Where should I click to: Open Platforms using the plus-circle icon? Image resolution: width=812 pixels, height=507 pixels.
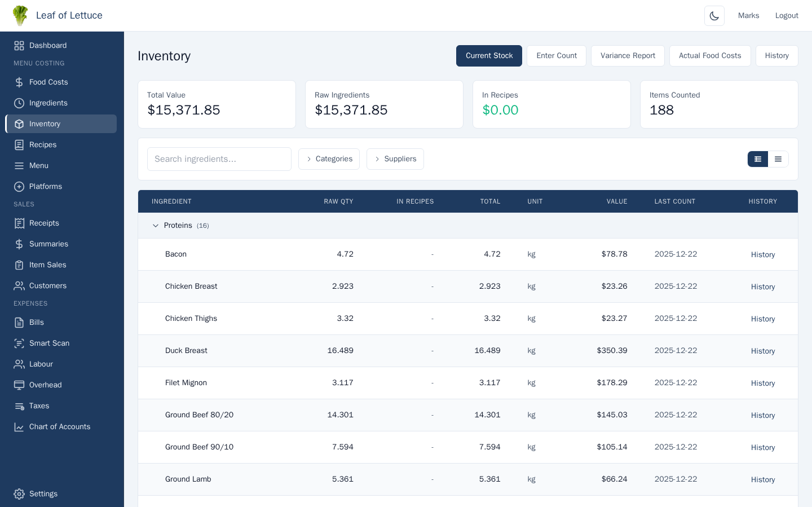tap(19, 187)
